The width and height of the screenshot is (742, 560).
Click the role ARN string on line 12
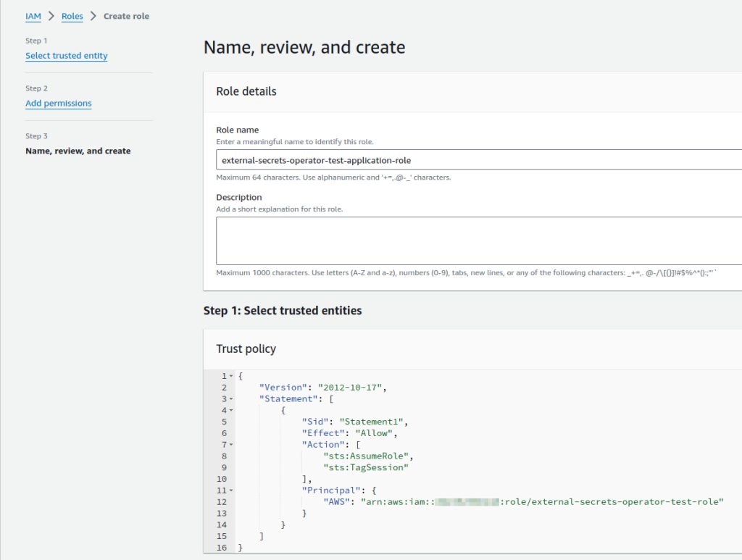pyautogui.click(x=542, y=502)
